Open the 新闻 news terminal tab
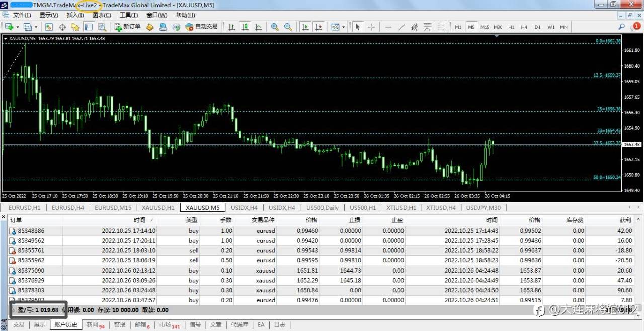This screenshot has height=331, width=644. point(95,325)
